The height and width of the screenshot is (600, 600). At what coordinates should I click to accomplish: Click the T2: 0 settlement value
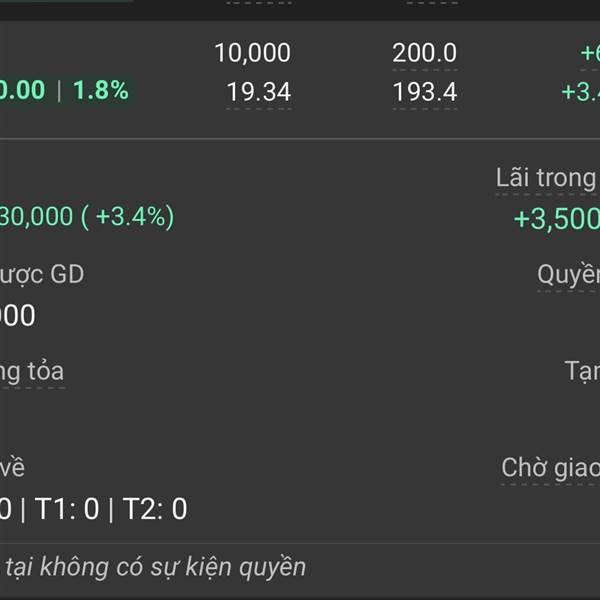coord(155,509)
